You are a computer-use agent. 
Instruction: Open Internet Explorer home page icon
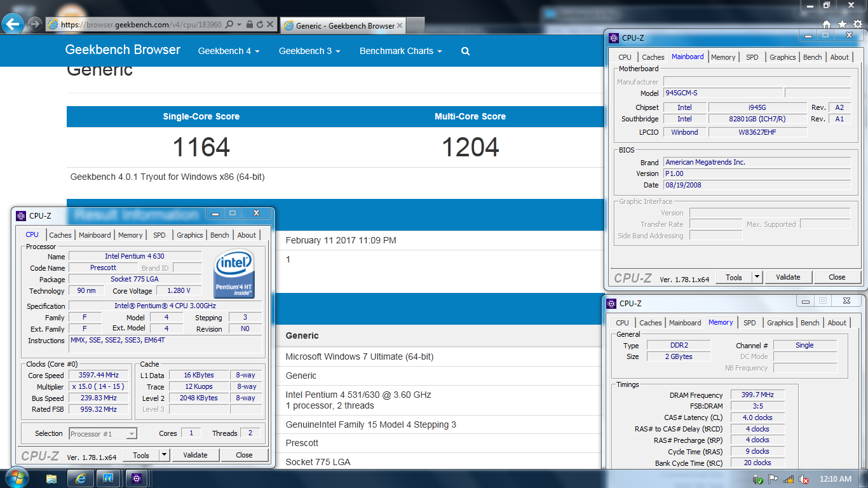827,24
